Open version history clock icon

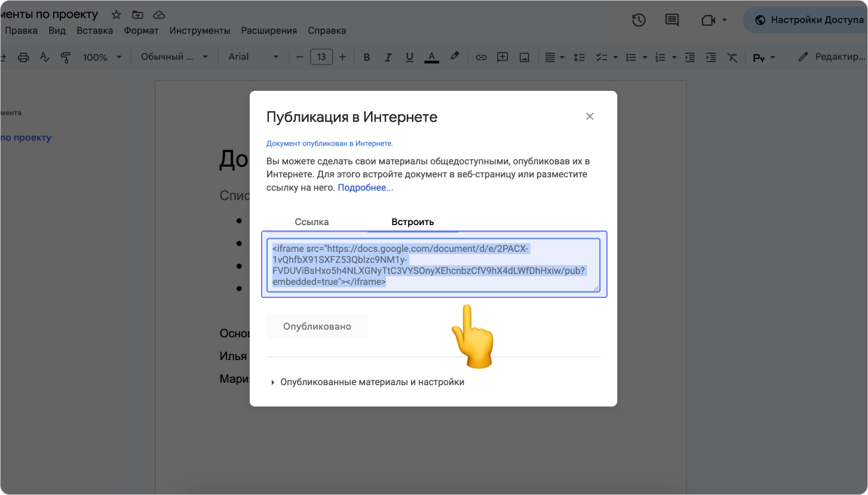click(x=639, y=20)
